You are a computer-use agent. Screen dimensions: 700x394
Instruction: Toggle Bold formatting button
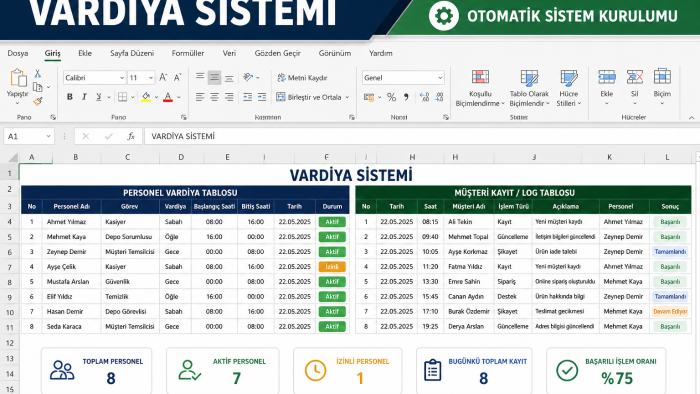coord(70,97)
